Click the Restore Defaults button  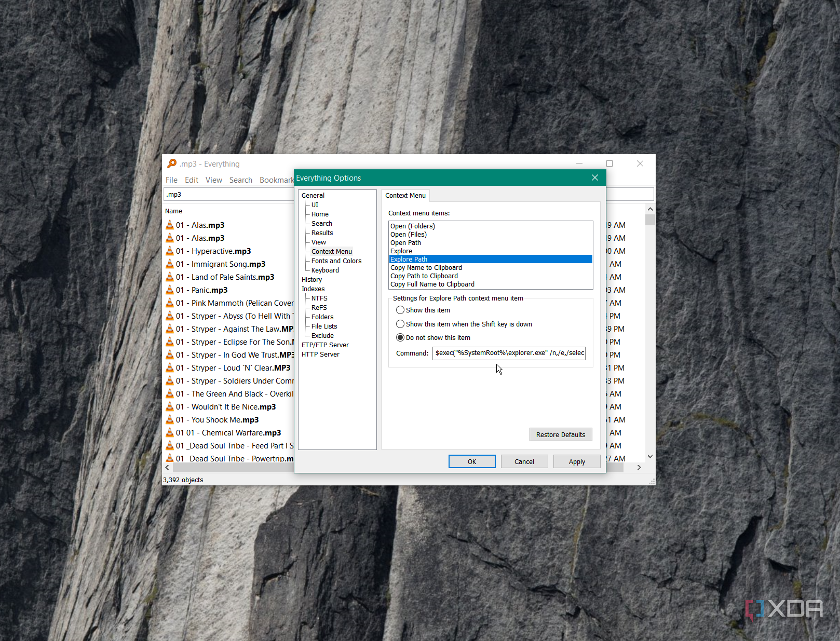561,434
